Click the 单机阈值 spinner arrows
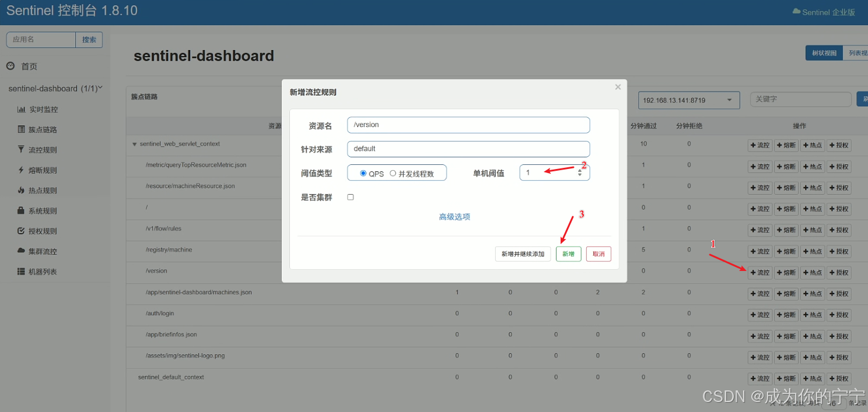This screenshot has height=412, width=868. tap(580, 172)
